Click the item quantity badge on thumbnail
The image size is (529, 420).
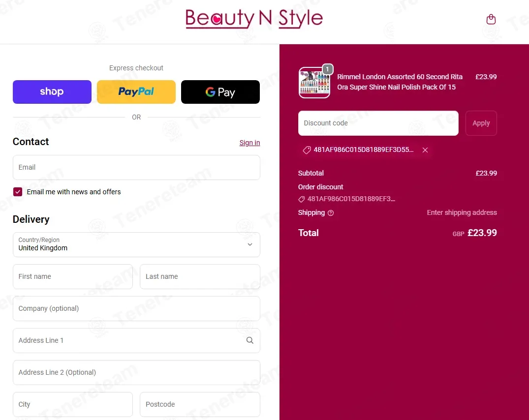327,69
